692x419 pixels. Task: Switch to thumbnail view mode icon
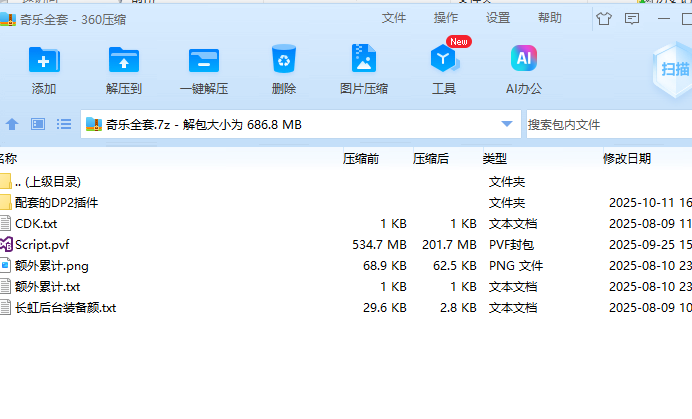(x=38, y=124)
